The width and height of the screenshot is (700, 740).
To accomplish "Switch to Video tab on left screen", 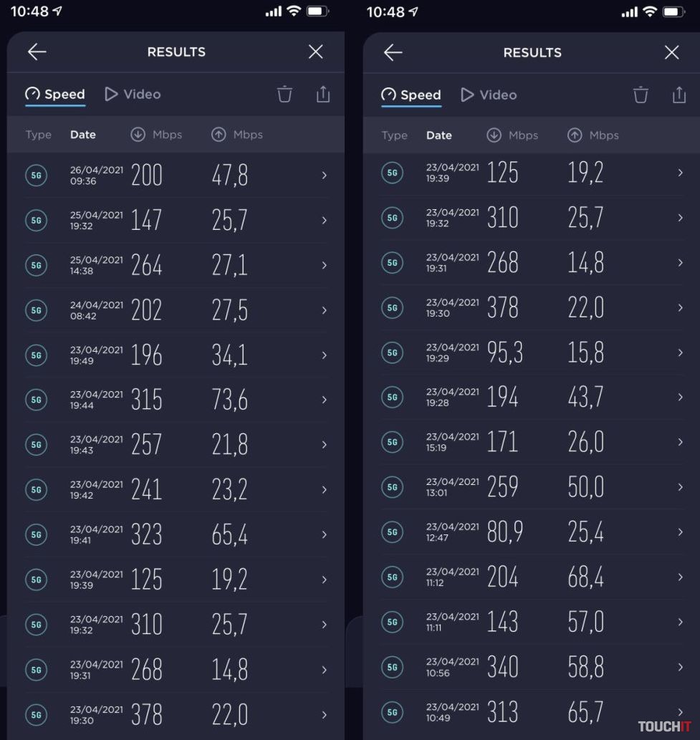I will click(133, 94).
